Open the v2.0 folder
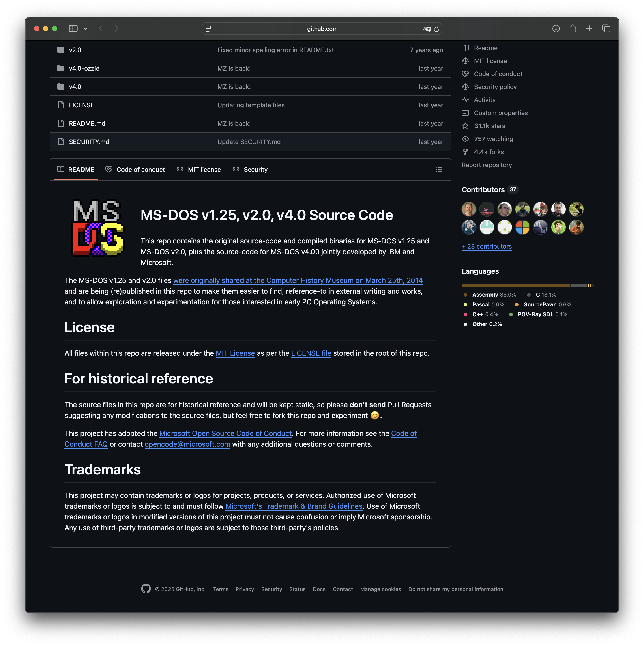The width and height of the screenshot is (644, 646). [x=75, y=50]
